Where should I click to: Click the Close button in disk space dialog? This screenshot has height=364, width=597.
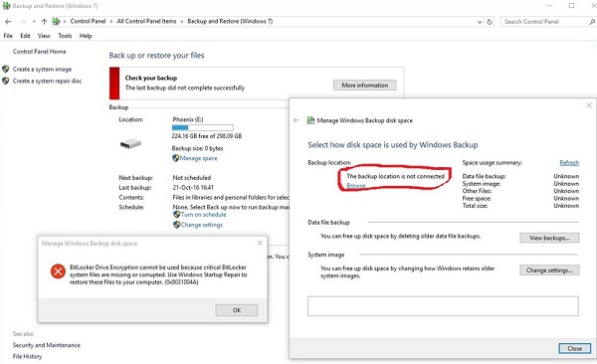(x=574, y=348)
